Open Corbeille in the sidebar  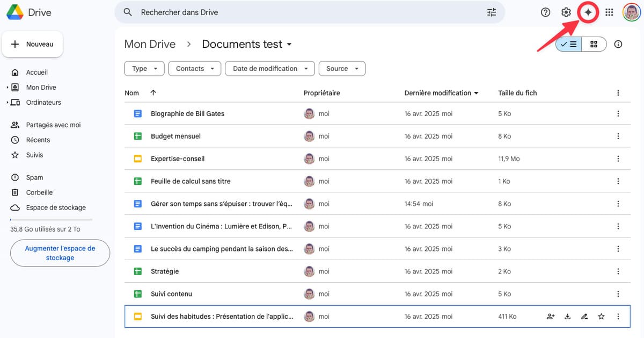pyautogui.click(x=39, y=192)
